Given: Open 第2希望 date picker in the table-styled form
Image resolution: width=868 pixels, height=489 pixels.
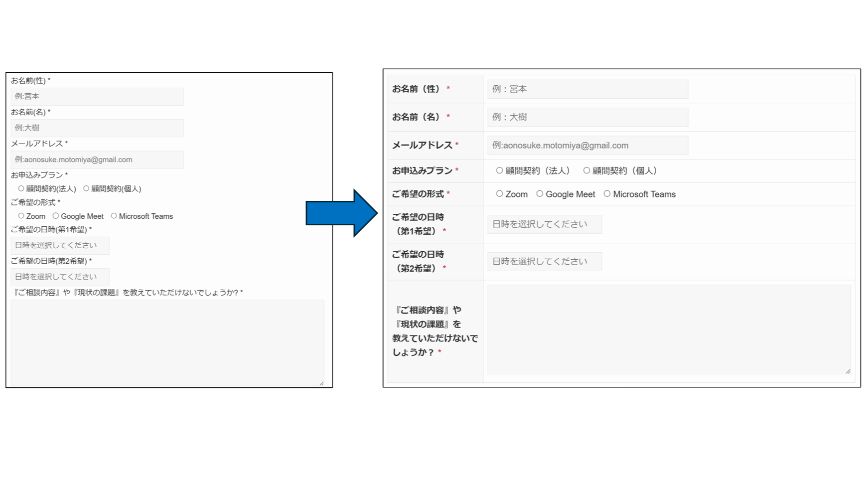Looking at the screenshot, I should 544,262.
